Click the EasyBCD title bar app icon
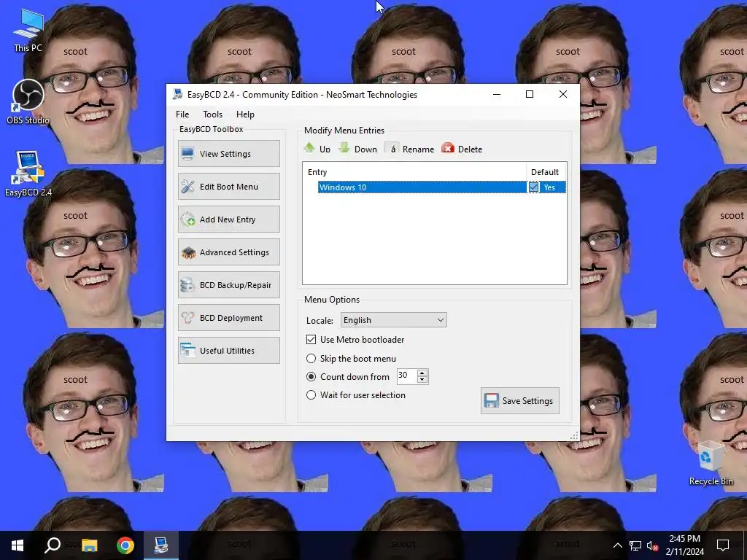 [178, 94]
